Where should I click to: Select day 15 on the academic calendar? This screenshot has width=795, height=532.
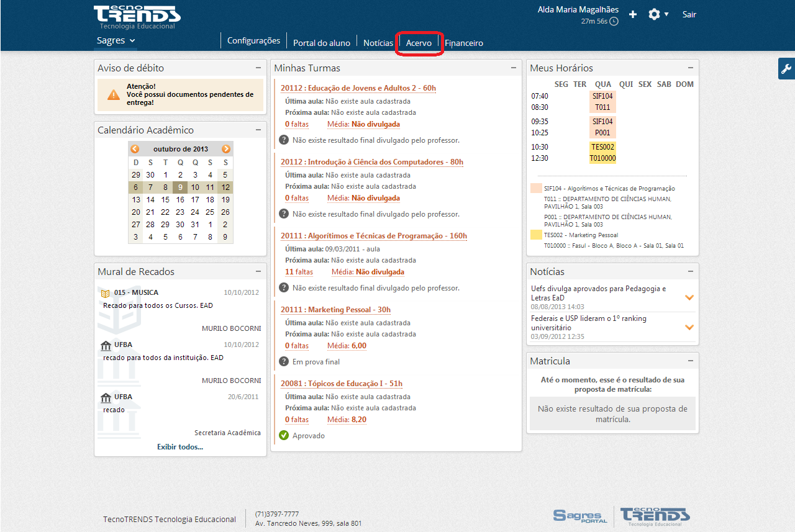click(x=165, y=200)
